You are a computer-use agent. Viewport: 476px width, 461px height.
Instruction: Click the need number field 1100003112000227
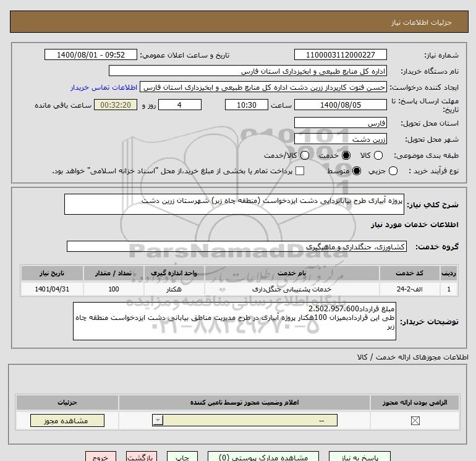[x=340, y=54]
